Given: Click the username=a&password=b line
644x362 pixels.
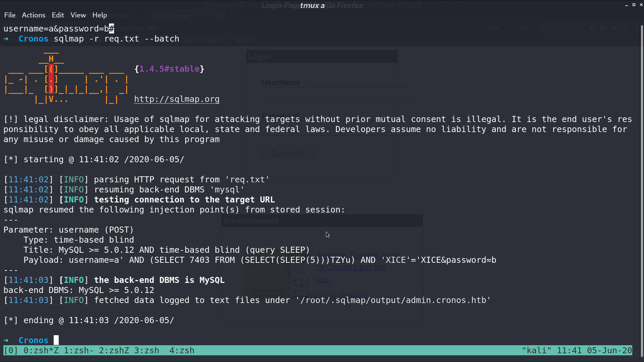Looking at the screenshot, I should coord(59,29).
